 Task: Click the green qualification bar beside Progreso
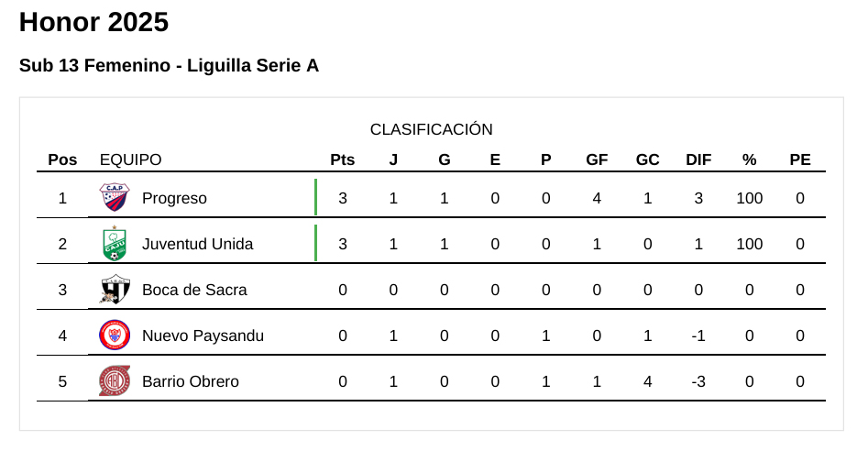316,197
